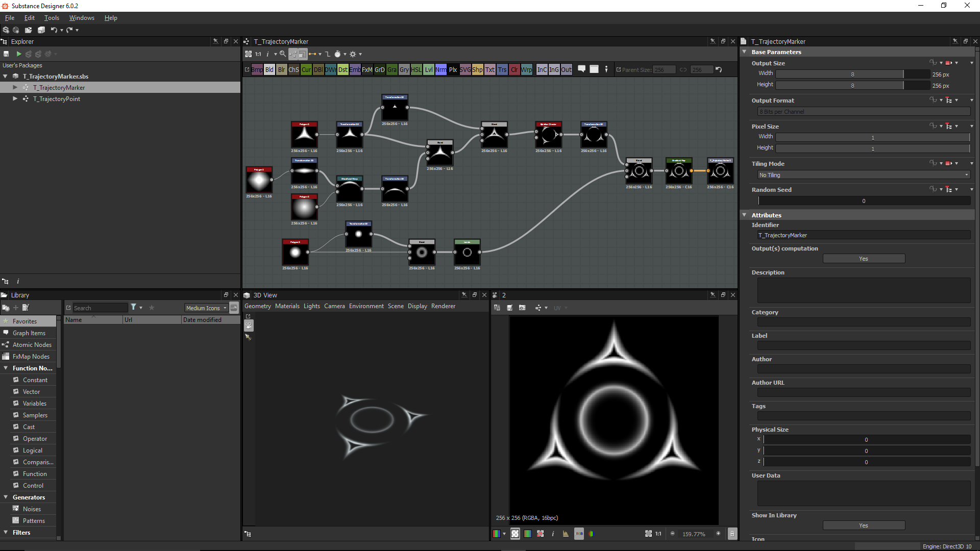Select the HSL node icon in toolbar
Screen dimensions: 980x551
click(x=416, y=69)
